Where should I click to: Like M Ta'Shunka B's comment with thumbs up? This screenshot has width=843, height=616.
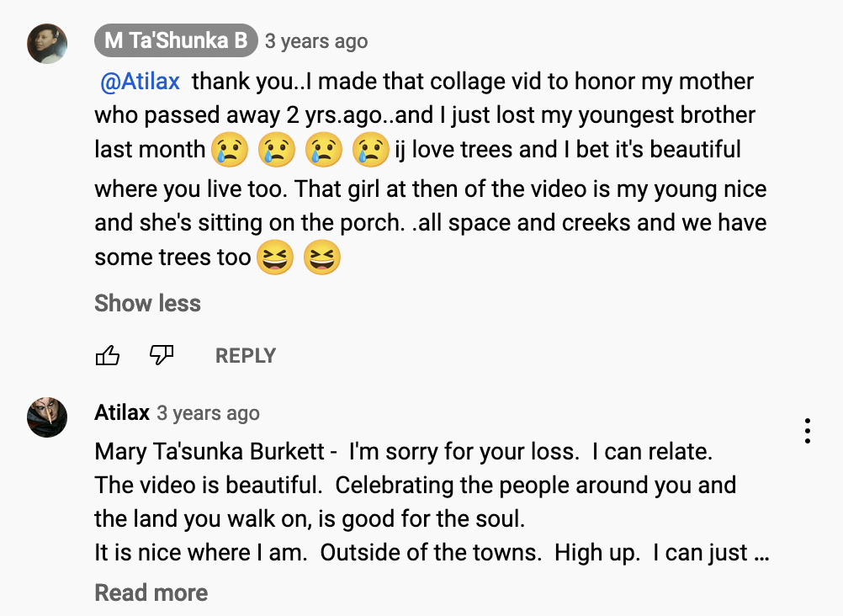(x=108, y=356)
